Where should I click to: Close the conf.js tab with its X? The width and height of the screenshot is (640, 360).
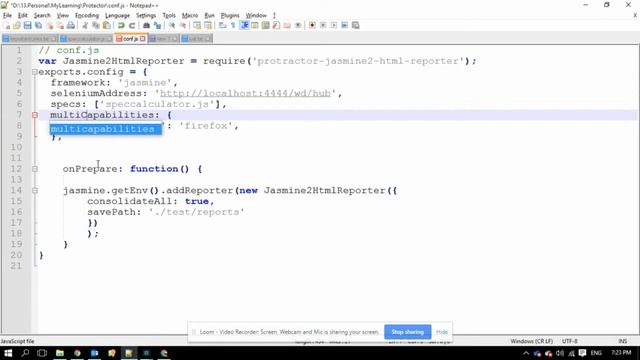point(142,39)
